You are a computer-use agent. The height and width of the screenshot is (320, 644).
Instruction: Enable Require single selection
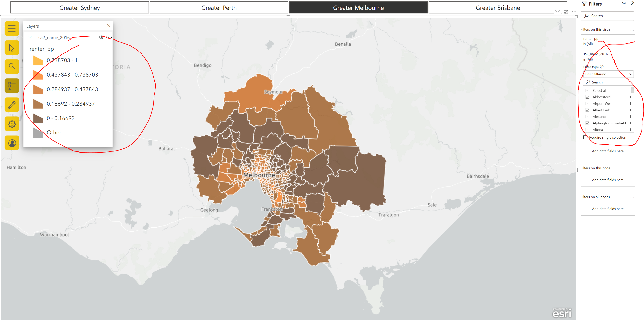click(x=585, y=137)
